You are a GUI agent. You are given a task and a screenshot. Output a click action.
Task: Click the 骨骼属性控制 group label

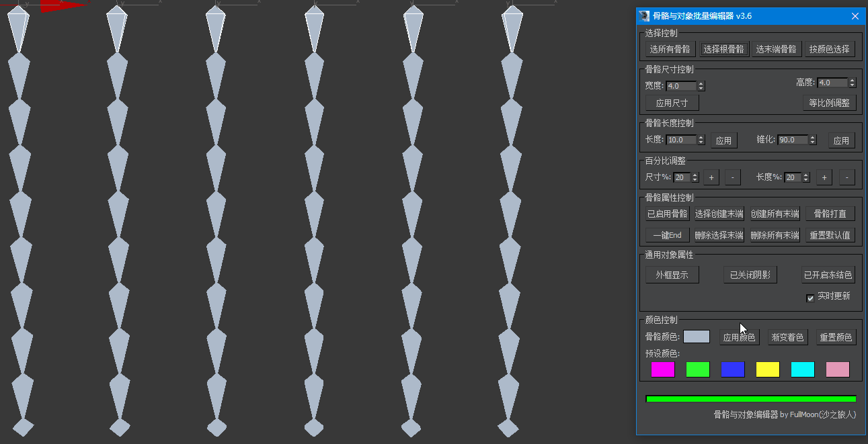point(670,197)
